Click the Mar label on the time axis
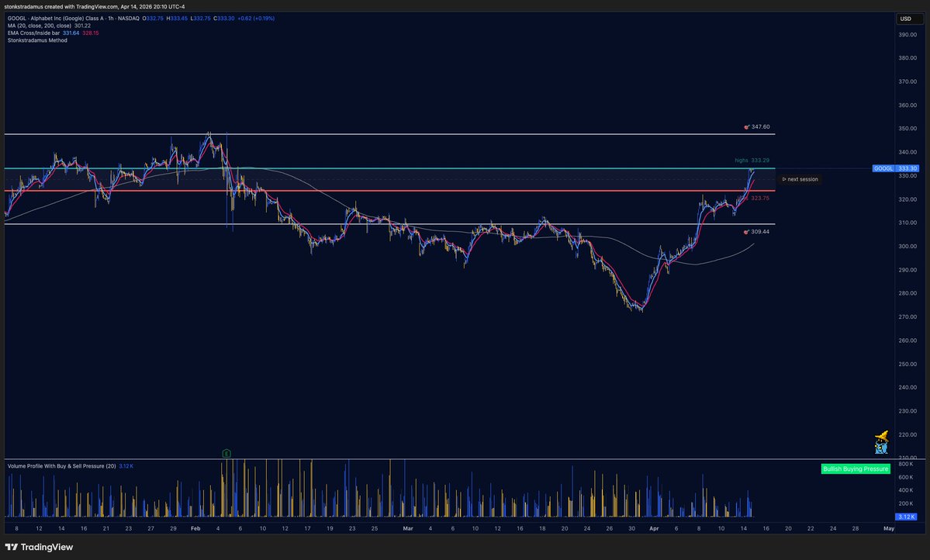The height and width of the screenshot is (560, 930). click(x=408, y=528)
